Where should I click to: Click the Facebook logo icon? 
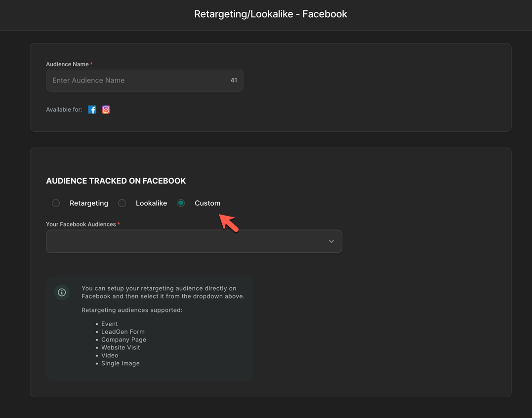pyautogui.click(x=92, y=110)
